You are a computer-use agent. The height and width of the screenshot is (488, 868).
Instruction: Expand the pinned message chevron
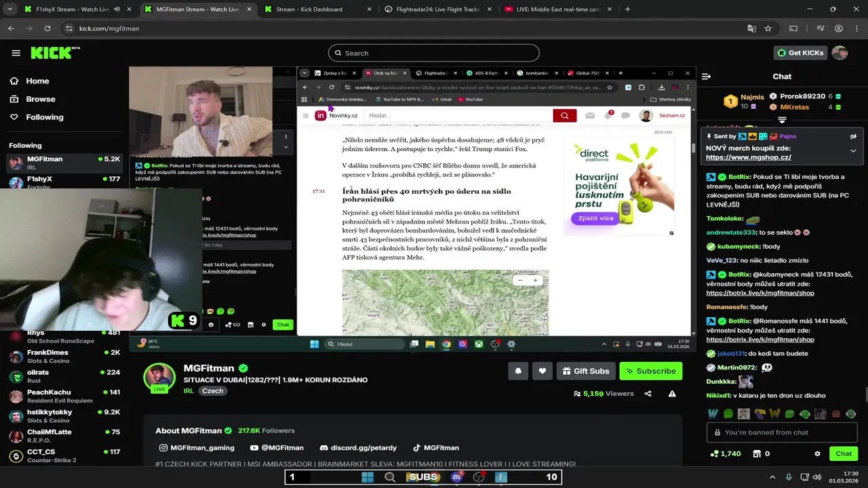click(x=853, y=150)
